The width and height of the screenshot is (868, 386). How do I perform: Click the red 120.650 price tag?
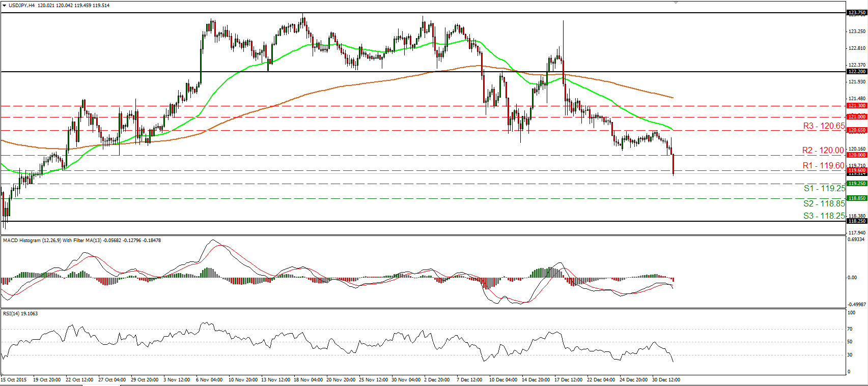(x=856, y=130)
